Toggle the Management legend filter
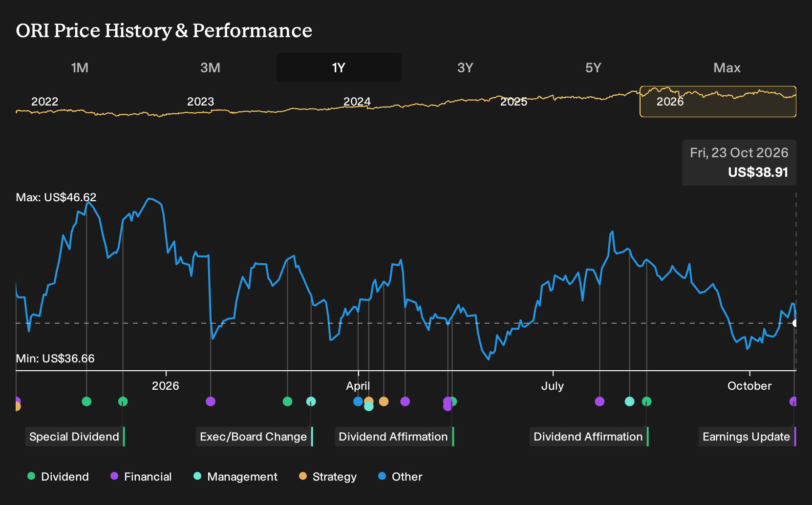The image size is (812, 505). [x=235, y=477]
